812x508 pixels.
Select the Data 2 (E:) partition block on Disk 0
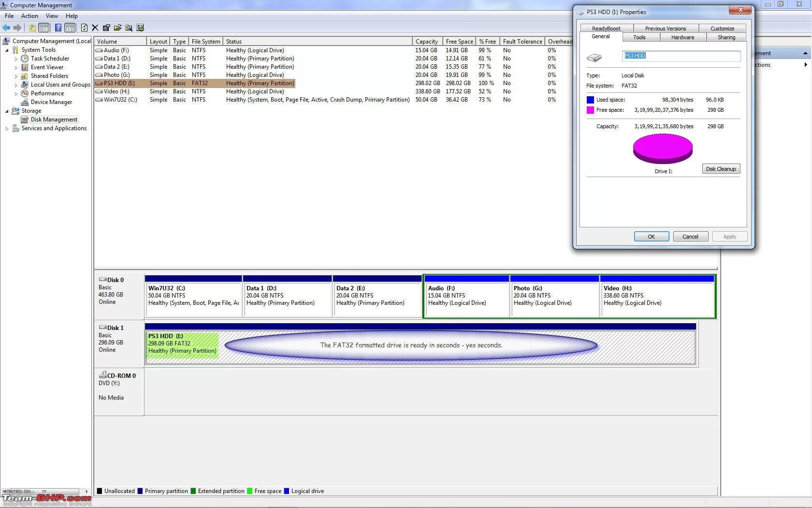[x=377, y=296]
